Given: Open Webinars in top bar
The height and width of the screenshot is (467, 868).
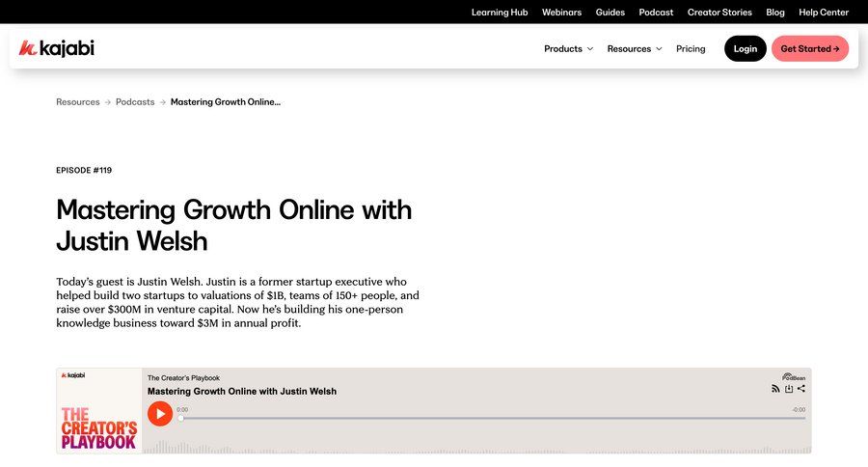Looking at the screenshot, I should (561, 13).
